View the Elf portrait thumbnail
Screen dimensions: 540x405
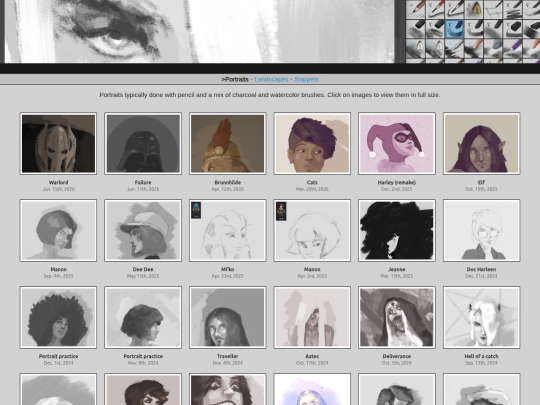tap(481, 143)
